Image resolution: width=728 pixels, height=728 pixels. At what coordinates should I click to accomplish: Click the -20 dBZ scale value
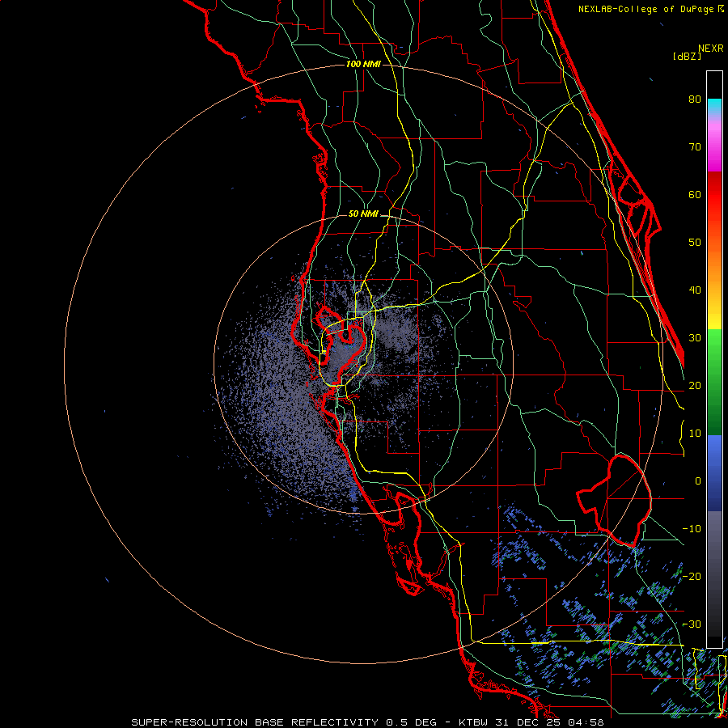coord(692,577)
